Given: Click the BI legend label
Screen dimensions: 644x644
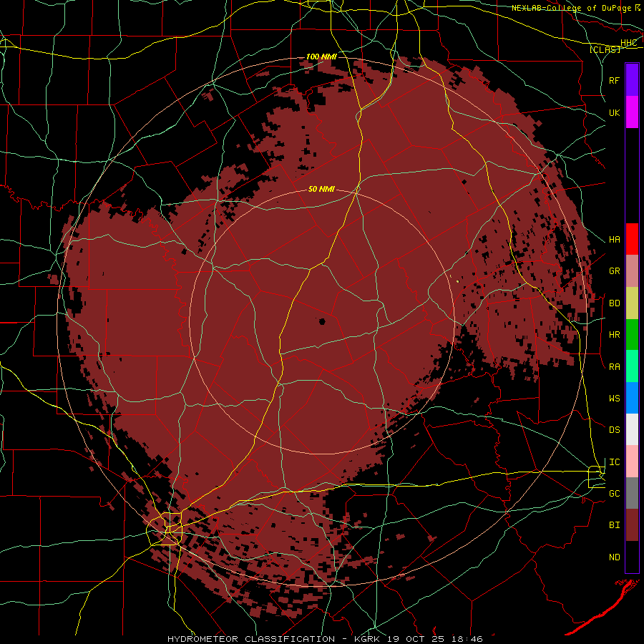Looking at the screenshot, I should pos(614,525).
